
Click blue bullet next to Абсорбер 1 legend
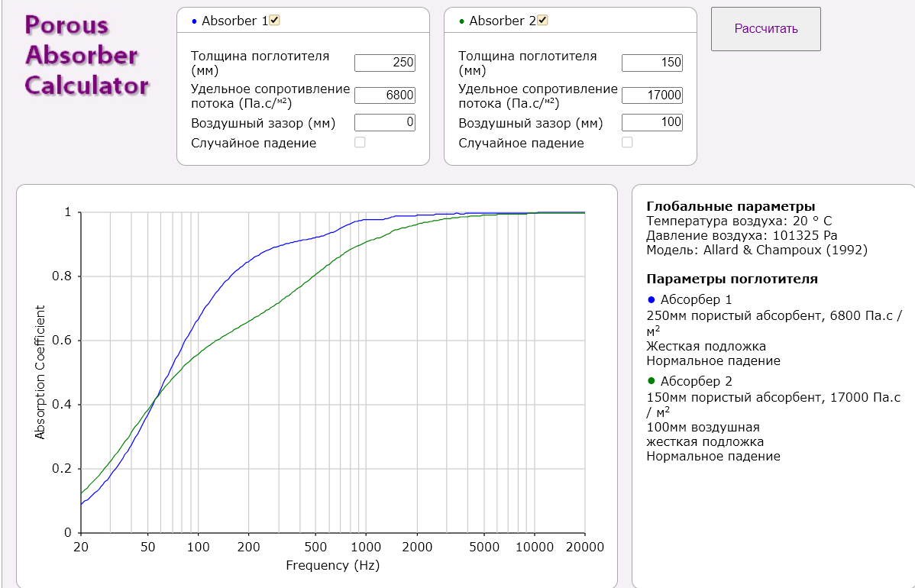coord(651,299)
